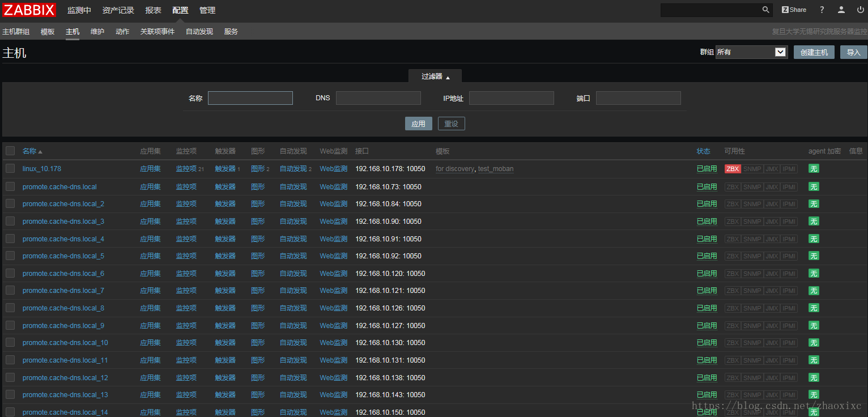Sort hosts by the 名称 column

coord(32,151)
